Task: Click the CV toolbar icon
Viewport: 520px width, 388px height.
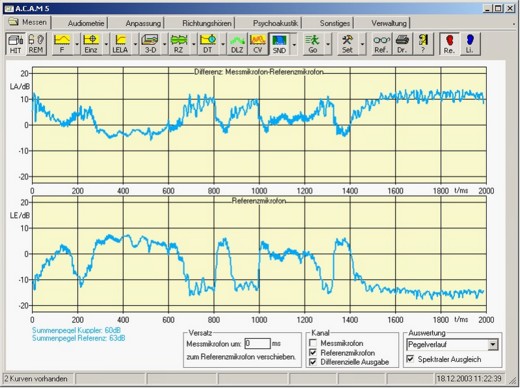Action: click(x=258, y=44)
